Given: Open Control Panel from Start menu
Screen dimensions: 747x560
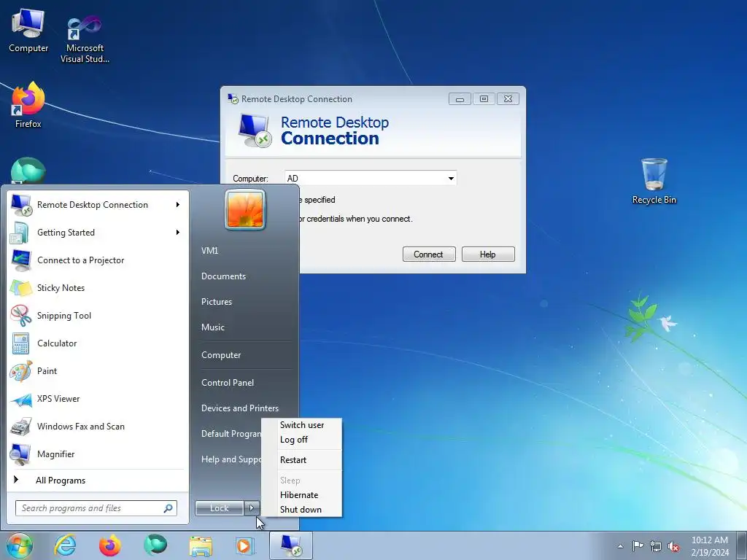Looking at the screenshot, I should coord(228,383).
